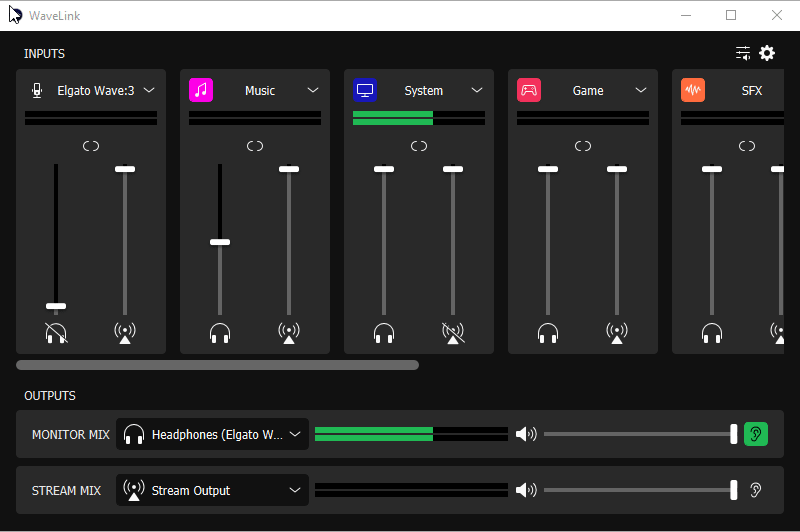The image size is (800, 532).
Task: Mute Music headphones monitor output
Action: (x=220, y=333)
